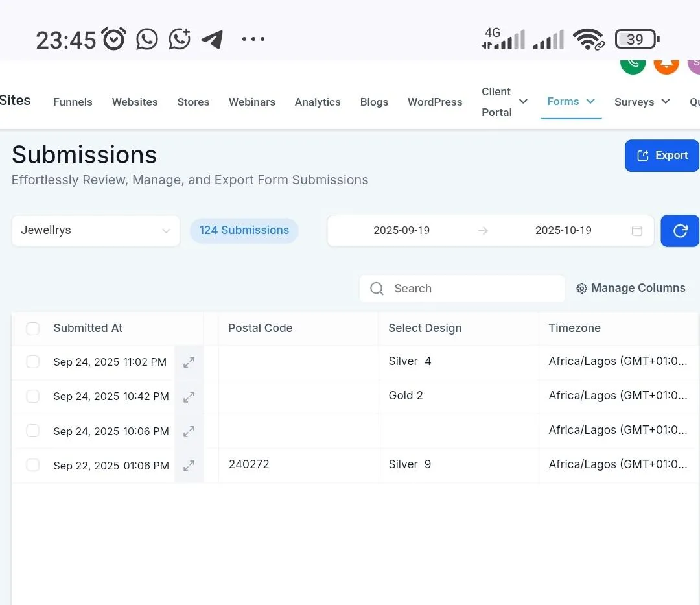Click the Silver 9 design cell
Screen dimensions: 700x605
click(x=410, y=464)
